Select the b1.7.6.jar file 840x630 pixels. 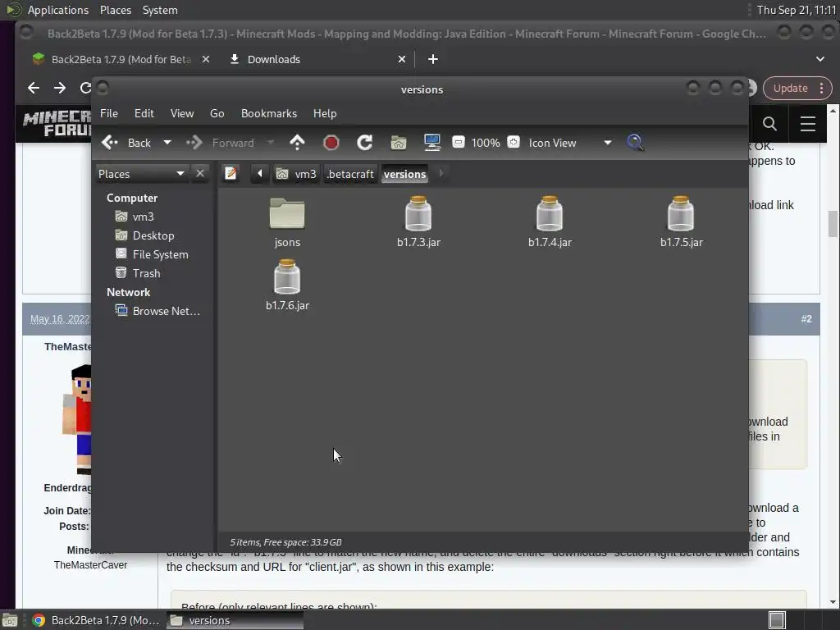coord(287,285)
